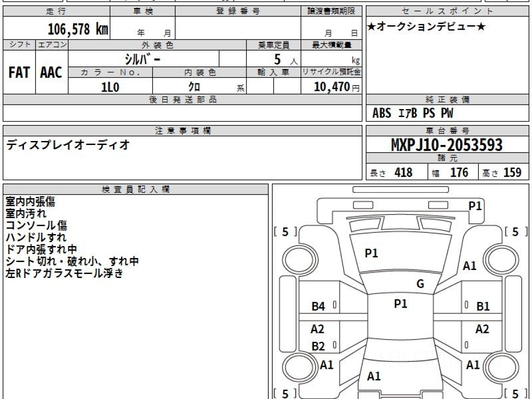The width and height of the screenshot is (532, 399).
Task: Click the カラーNo. header cell
Action: 110,73
